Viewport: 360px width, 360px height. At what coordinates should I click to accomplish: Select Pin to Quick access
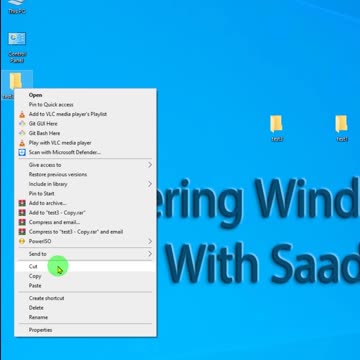click(85, 105)
